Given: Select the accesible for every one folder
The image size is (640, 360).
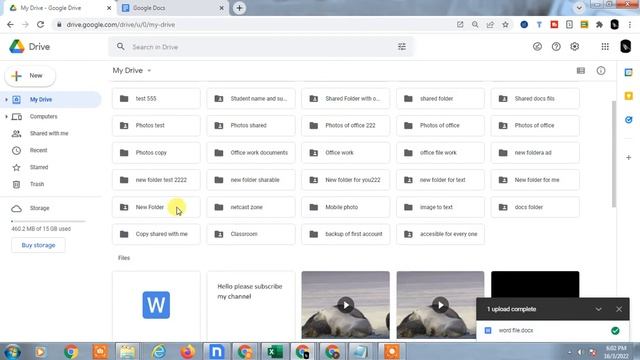Looking at the screenshot, I should click(440, 234).
